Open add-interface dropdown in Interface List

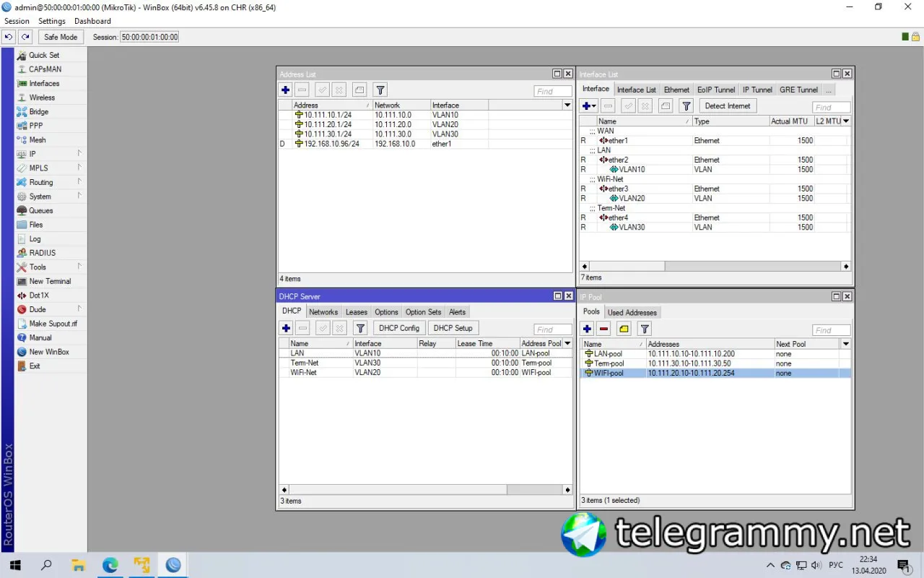[590, 106]
